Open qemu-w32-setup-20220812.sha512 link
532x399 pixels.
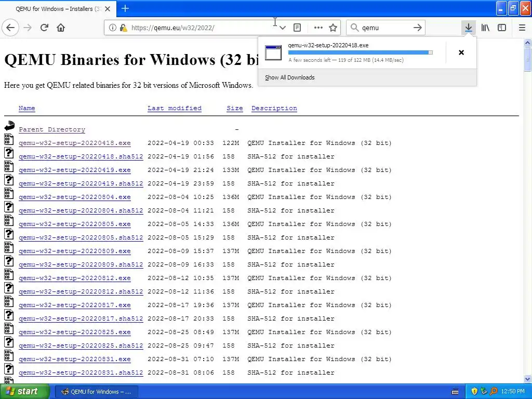pyautogui.click(x=81, y=292)
